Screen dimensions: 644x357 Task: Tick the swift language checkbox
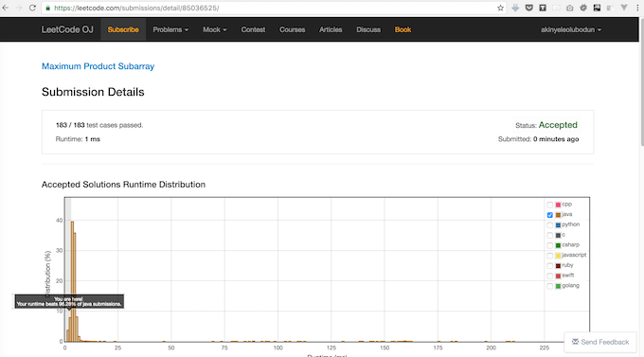pos(550,276)
